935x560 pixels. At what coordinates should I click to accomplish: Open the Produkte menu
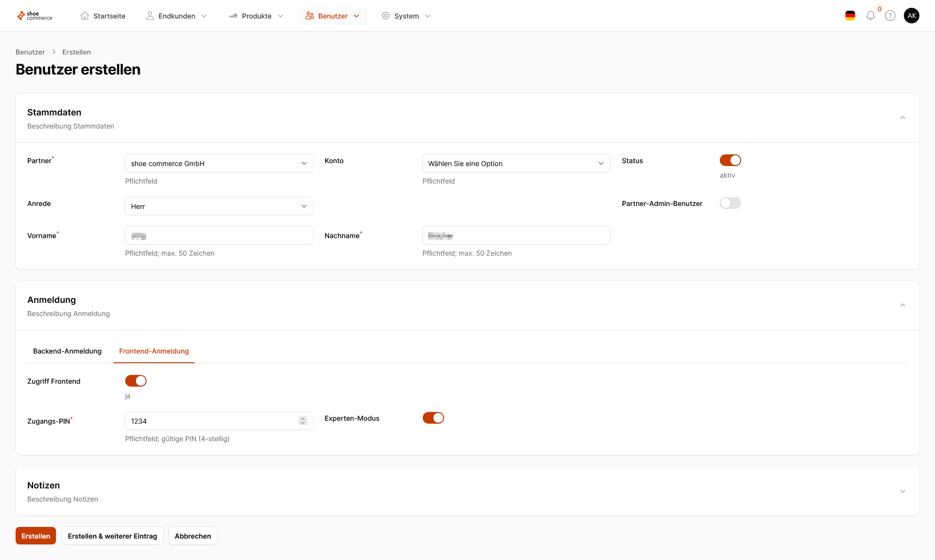click(x=256, y=16)
